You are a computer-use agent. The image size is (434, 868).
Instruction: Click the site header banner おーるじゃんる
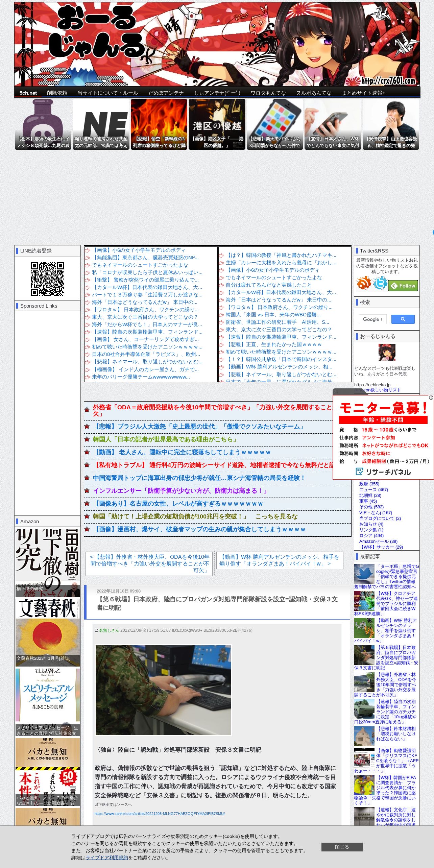217,44
